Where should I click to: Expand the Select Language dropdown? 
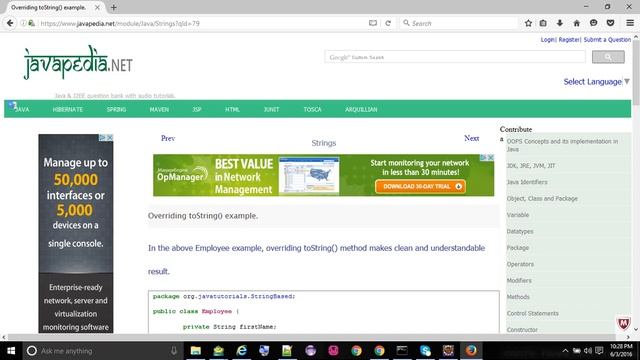pyautogui.click(x=596, y=82)
